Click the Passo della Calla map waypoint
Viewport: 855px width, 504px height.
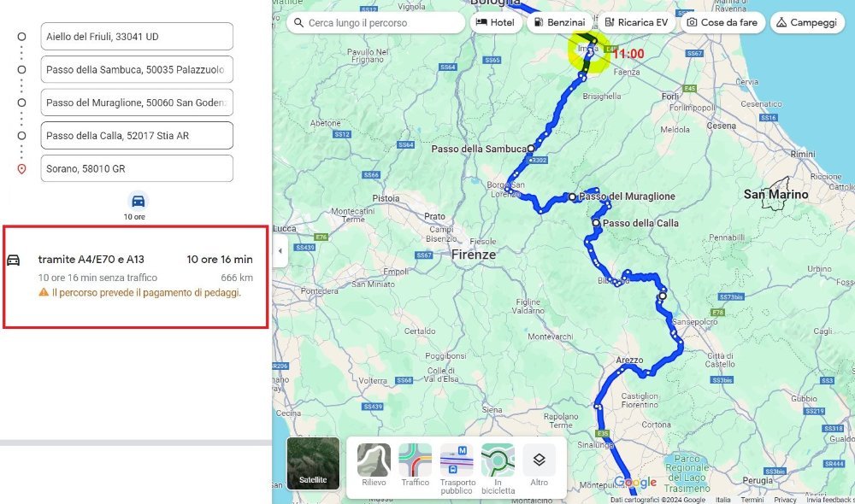pyautogui.click(x=596, y=223)
